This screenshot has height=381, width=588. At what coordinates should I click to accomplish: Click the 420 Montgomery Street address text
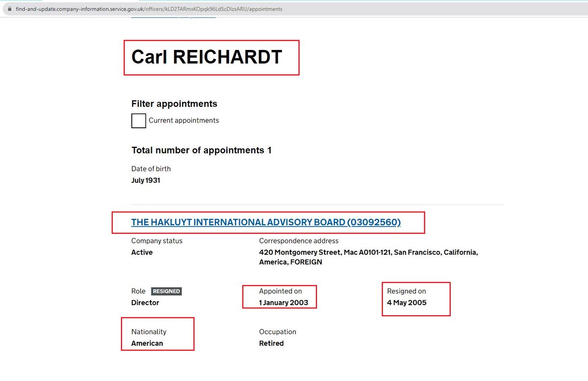click(368, 257)
